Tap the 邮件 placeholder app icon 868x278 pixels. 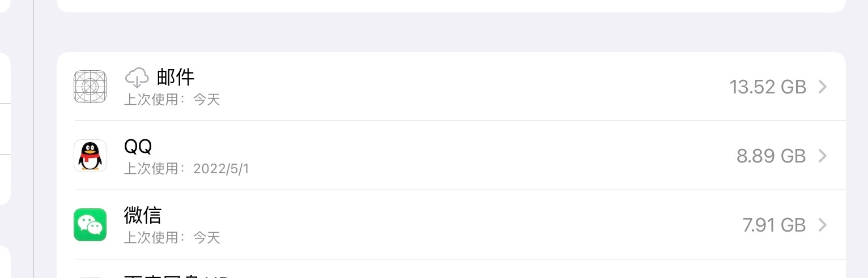pyautogui.click(x=90, y=87)
